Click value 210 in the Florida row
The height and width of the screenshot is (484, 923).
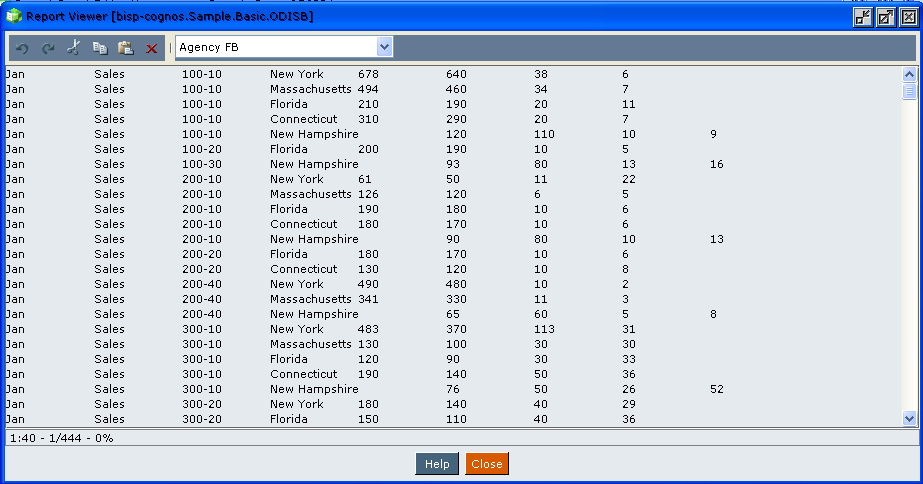368,104
